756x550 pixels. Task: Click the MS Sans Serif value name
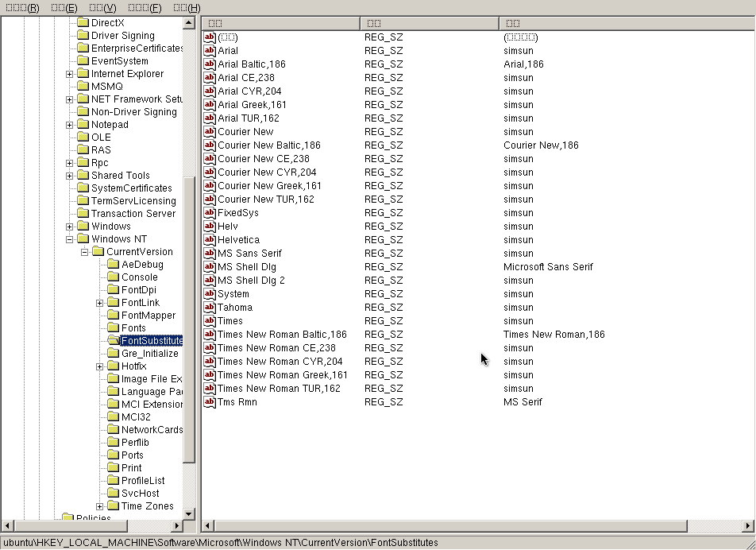point(249,254)
